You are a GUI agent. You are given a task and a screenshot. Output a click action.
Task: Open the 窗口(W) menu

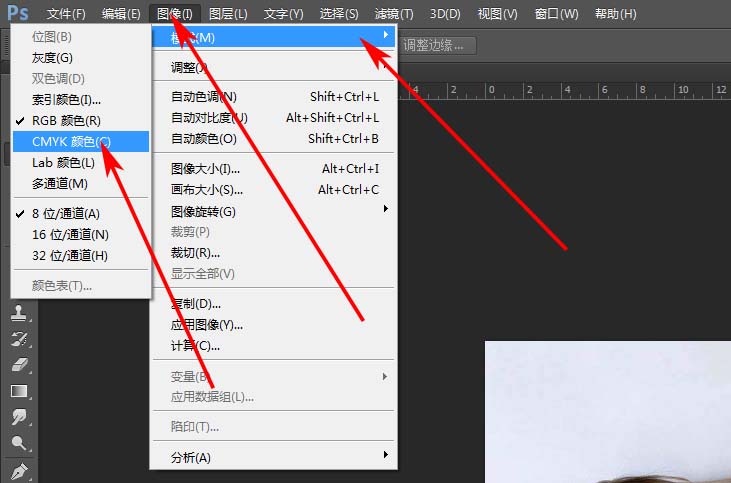[x=556, y=14]
